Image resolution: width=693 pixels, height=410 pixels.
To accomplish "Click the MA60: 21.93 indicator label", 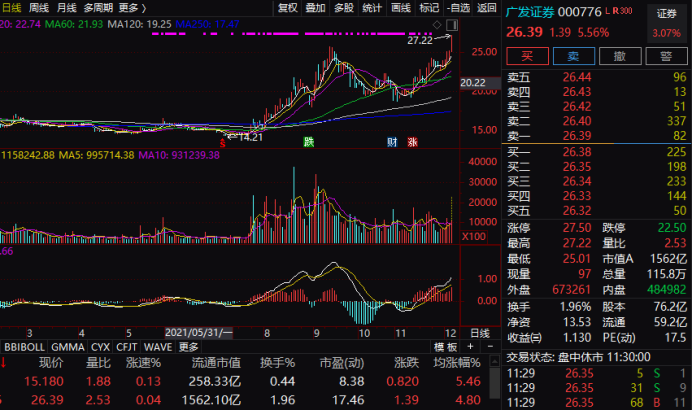I will coord(74,24).
